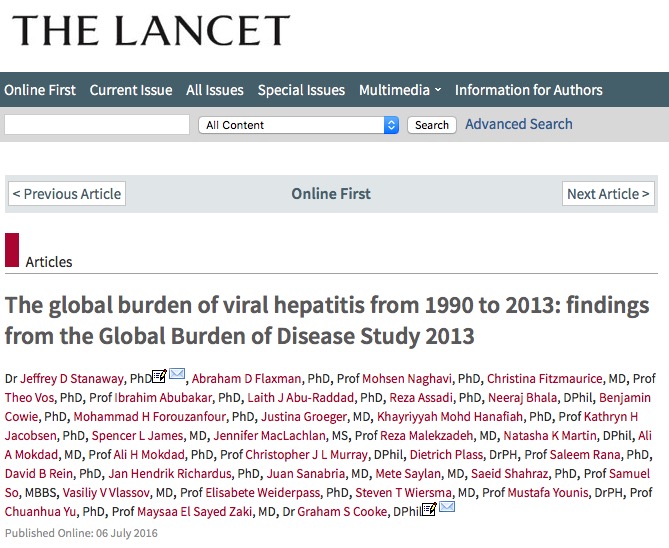
Task: Click Online First heading between article buttons
Action: coord(331,194)
